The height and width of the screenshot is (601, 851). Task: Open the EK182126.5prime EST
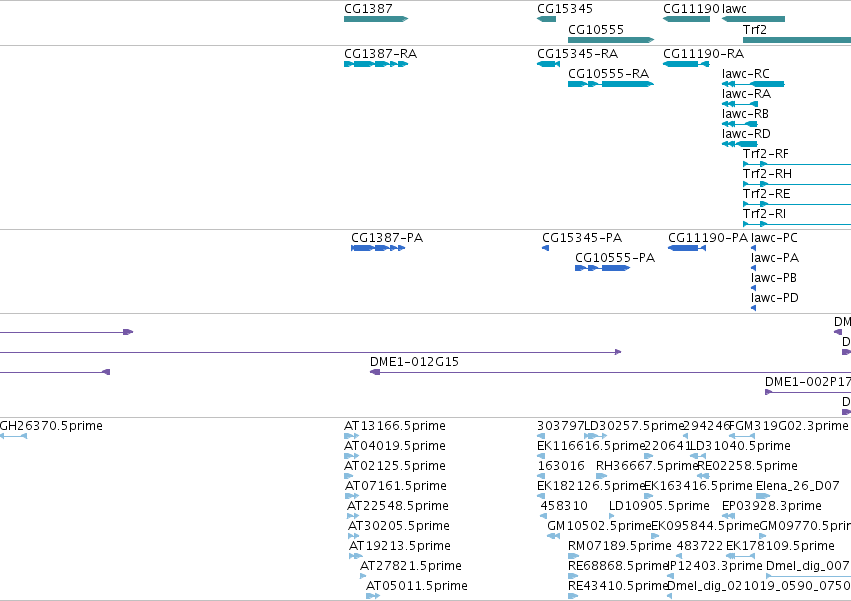[541, 496]
